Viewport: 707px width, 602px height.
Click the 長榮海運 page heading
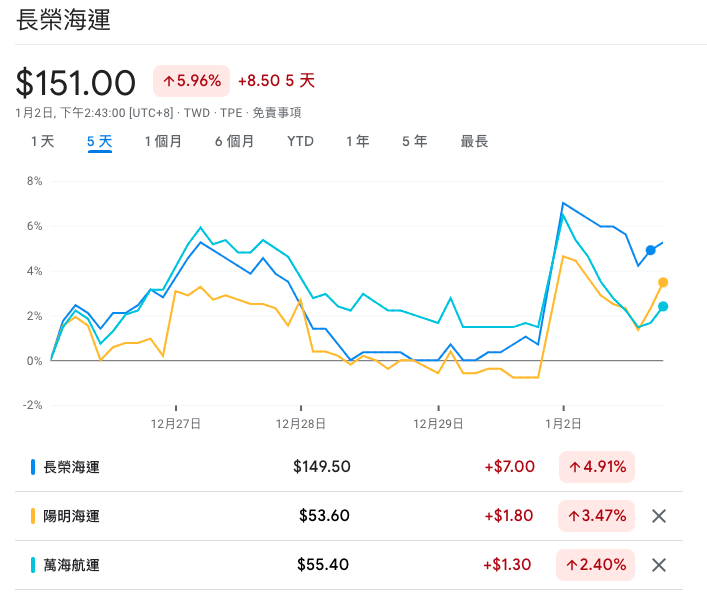64,20
